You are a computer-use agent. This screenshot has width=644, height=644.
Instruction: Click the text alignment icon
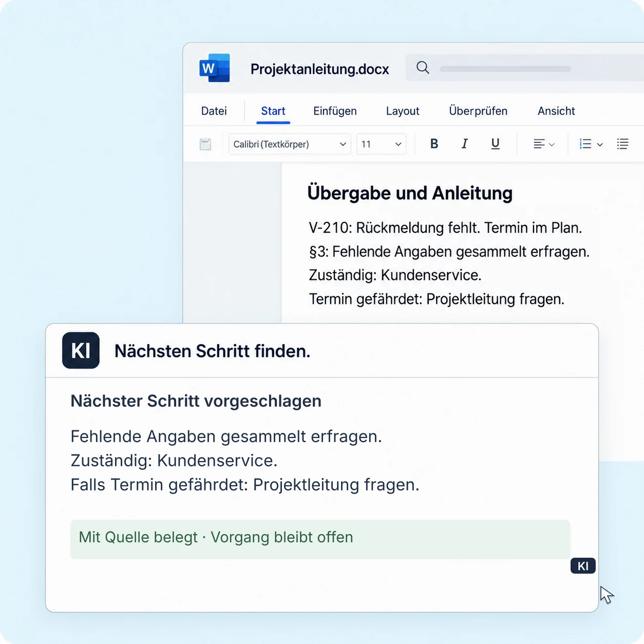coord(539,144)
